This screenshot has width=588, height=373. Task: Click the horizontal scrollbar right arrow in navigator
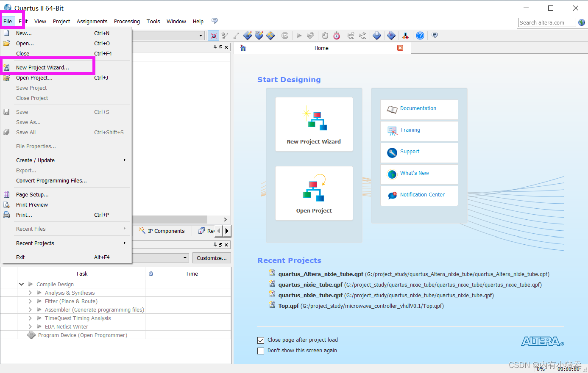point(225,219)
